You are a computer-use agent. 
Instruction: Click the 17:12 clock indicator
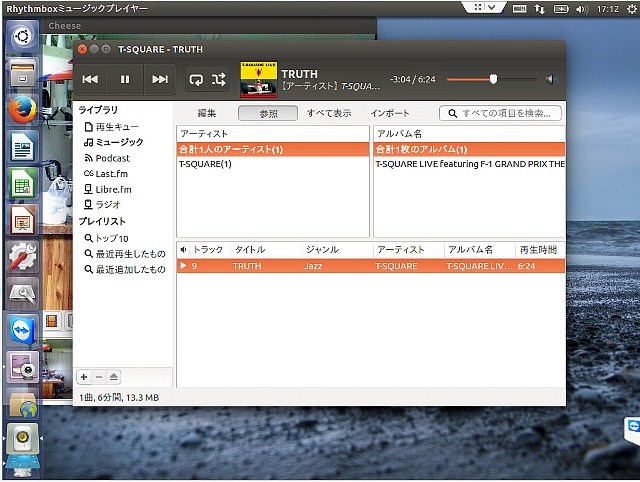[607, 9]
